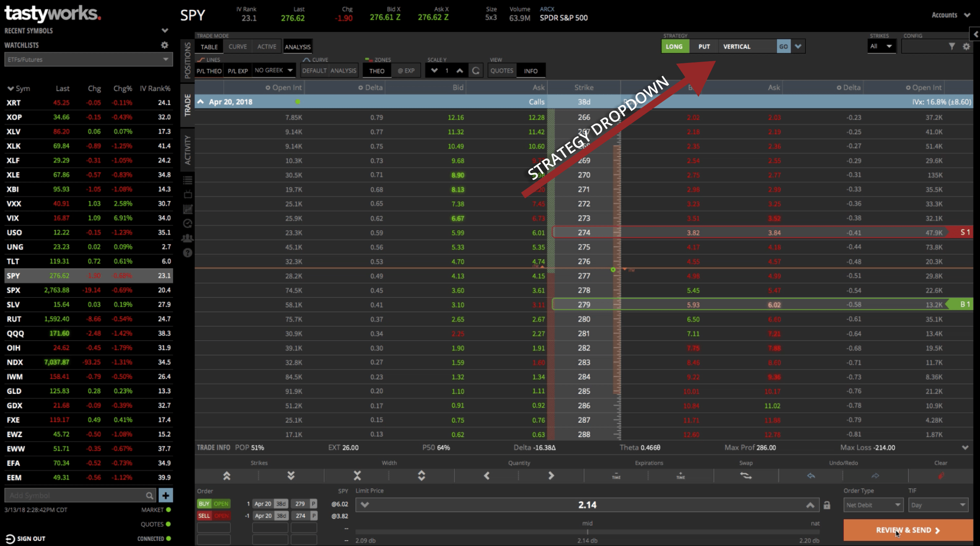Move strikes up with double-up chevron

(x=227, y=476)
